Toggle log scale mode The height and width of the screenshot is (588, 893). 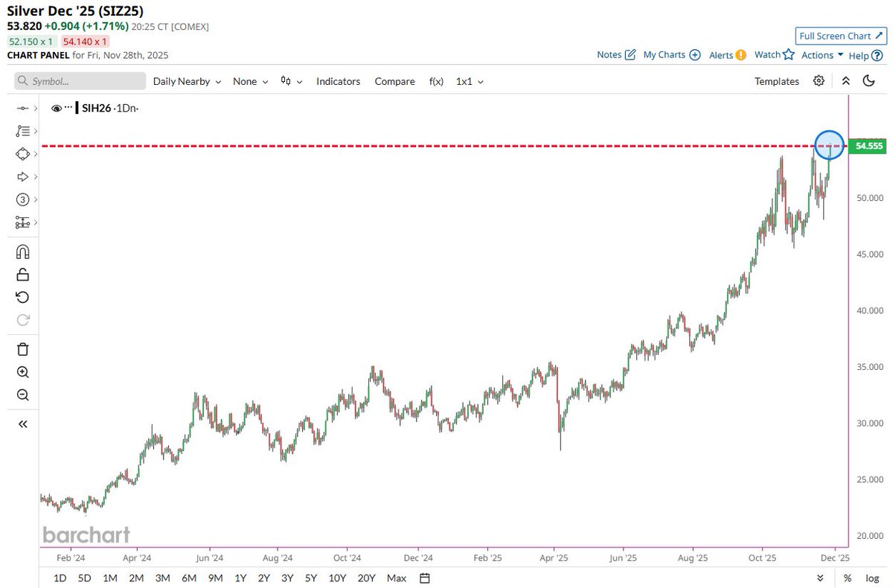tap(871, 578)
